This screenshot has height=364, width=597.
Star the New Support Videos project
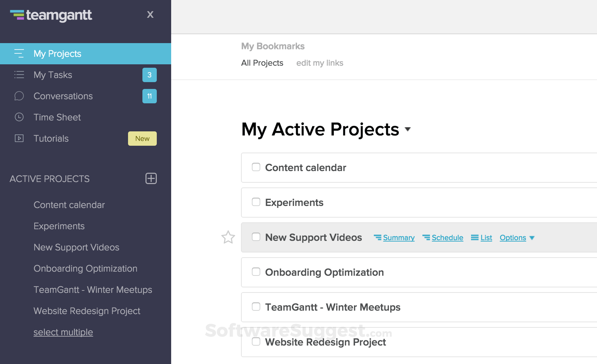click(228, 237)
